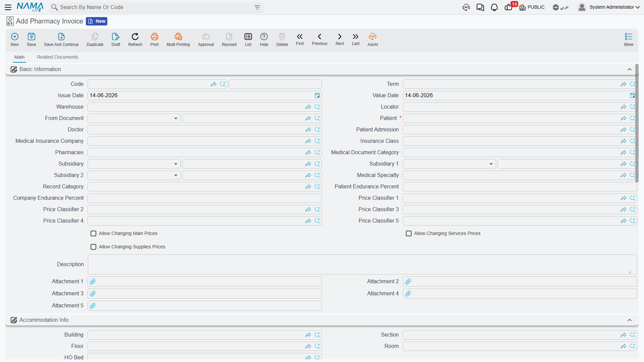This screenshot has height=362, width=644.
Task: Open Help for this screen
Action: pyautogui.click(x=264, y=40)
